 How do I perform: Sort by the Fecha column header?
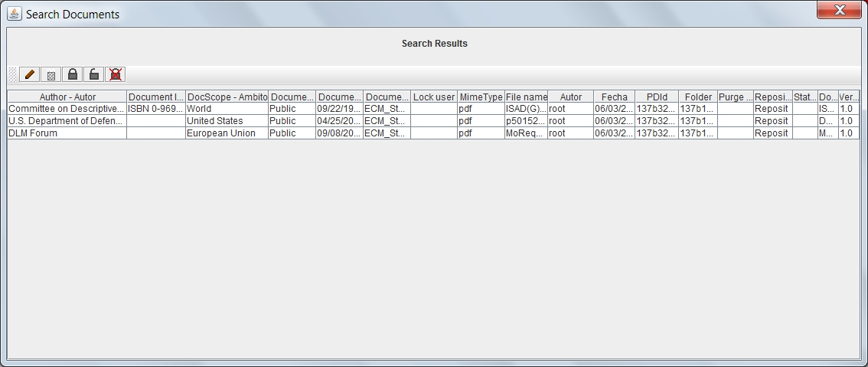click(615, 97)
